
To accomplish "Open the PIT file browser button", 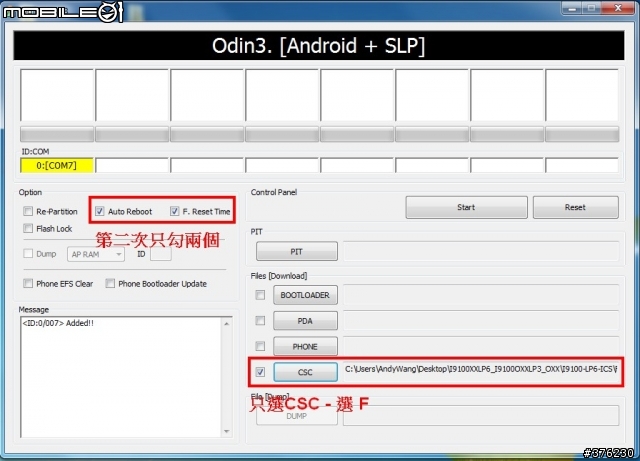I will (297, 252).
